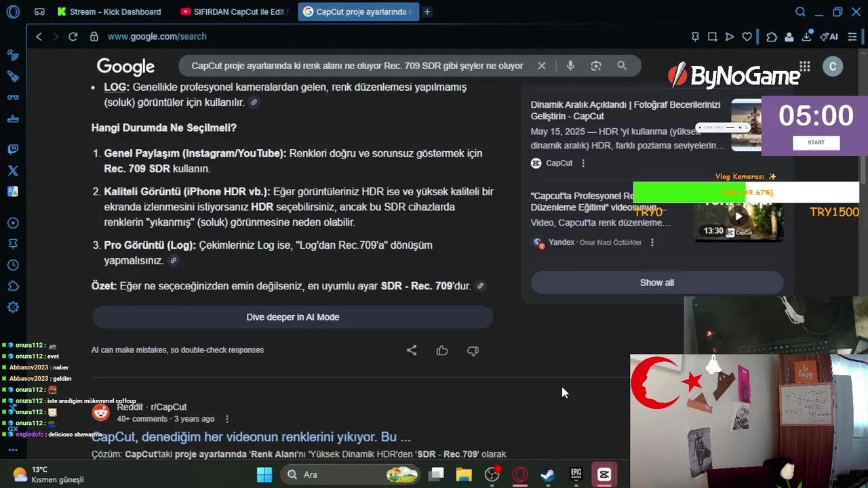
Task: Open Dinamik Aralık Açıklandı CapCut result
Action: click(625, 110)
